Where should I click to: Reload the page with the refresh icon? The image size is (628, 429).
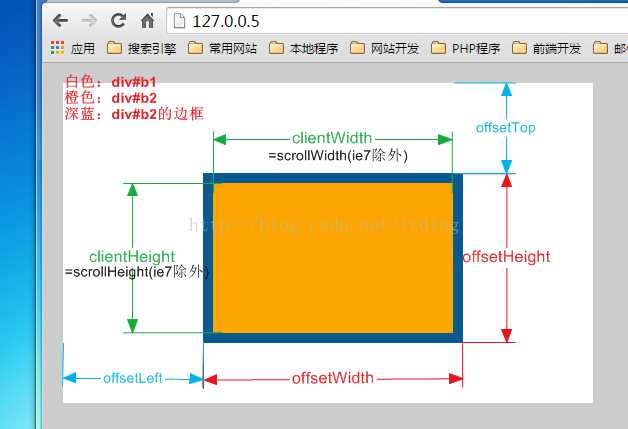pos(119,20)
